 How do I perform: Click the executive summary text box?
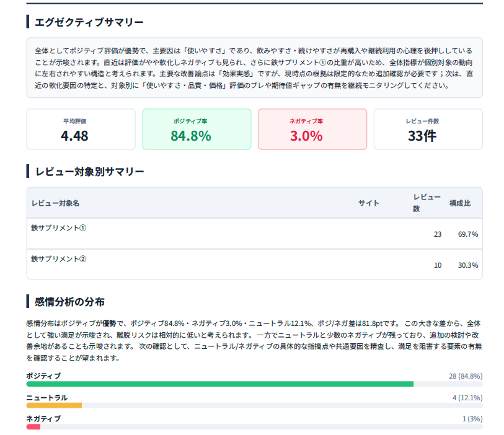(x=255, y=68)
